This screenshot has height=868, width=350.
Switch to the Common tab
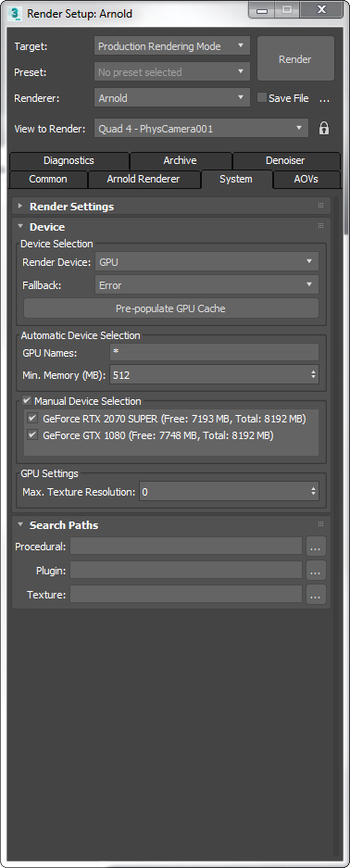pyautogui.click(x=48, y=180)
